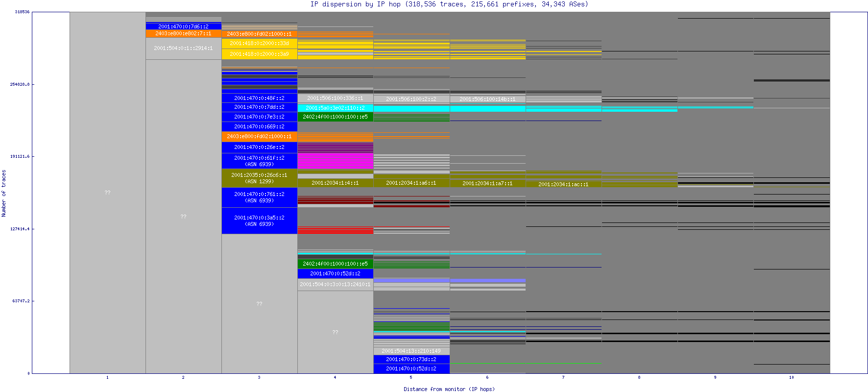The image size is (868, 392).
Task: Click the blue 2001:470:0:7d6::2 block
Action: click(183, 26)
